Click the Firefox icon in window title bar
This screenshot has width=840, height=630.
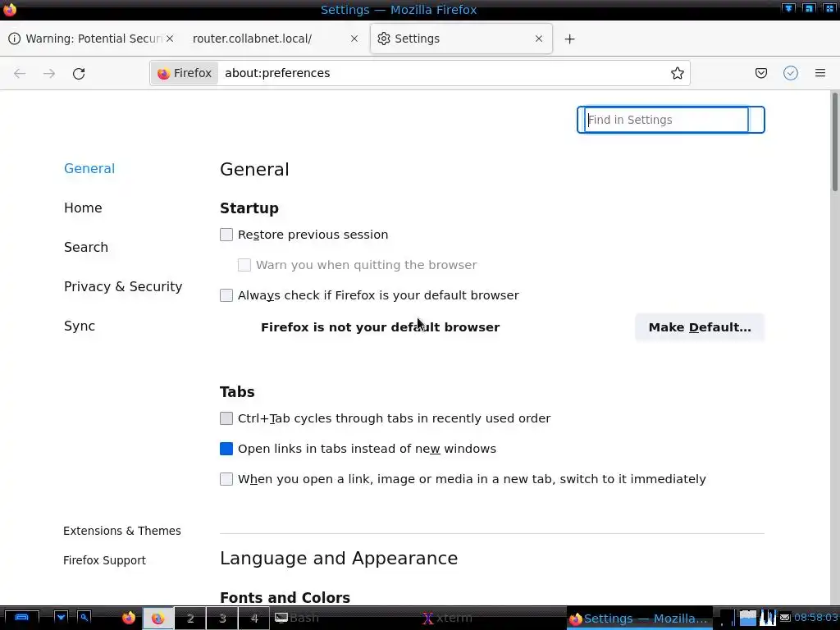pos(10,10)
